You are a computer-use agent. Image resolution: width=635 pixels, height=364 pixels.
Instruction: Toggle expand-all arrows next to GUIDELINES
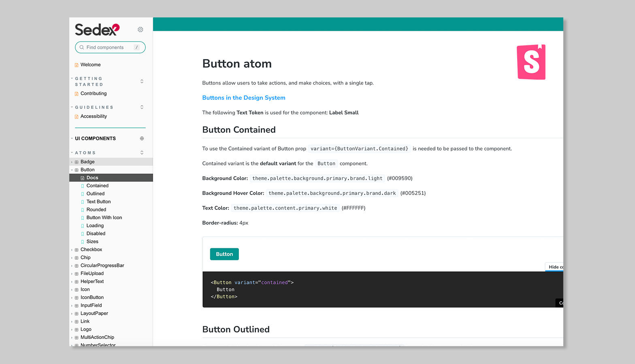pos(142,107)
